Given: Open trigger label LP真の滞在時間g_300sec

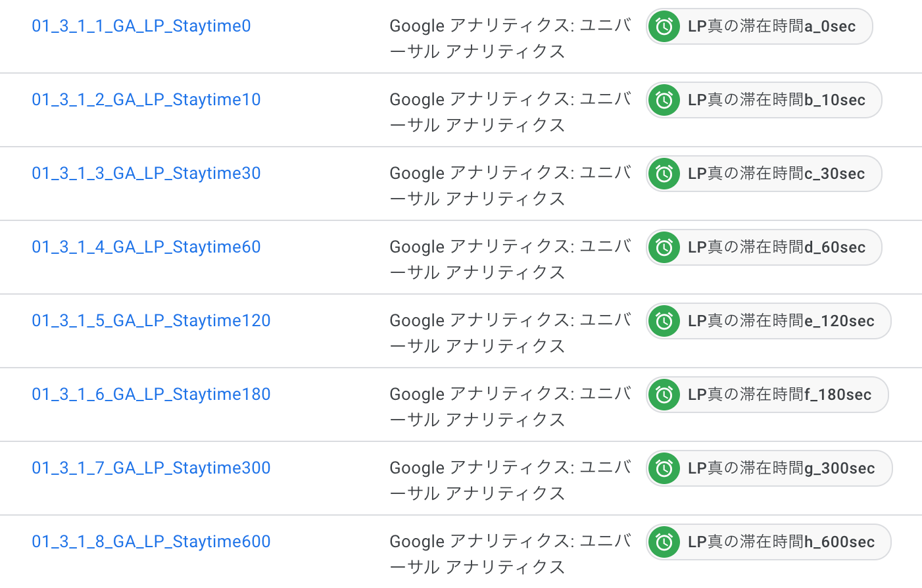Looking at the screenshot, I should click(781, 468).
